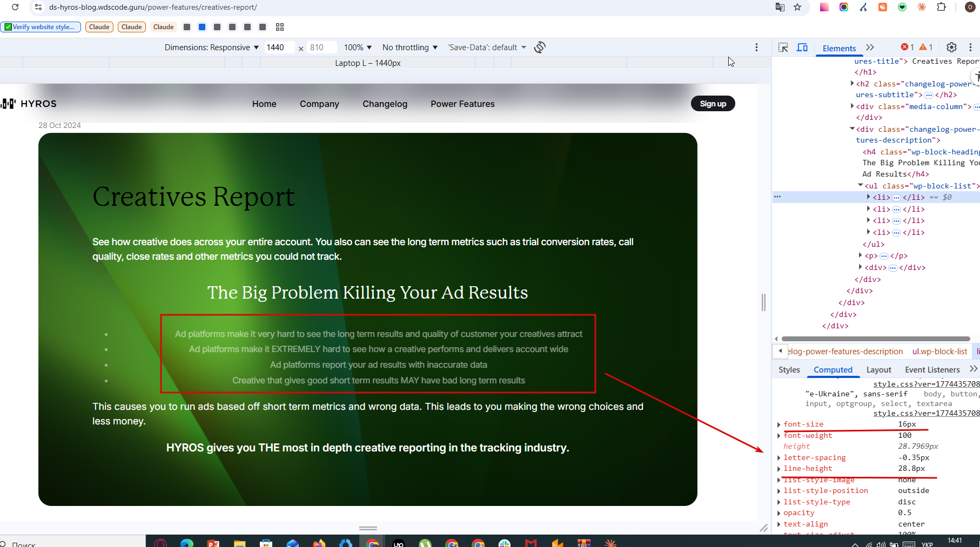Open DevTools customize three-dot menu
This screenshot has width=980, height=547.
click(970, 48)
